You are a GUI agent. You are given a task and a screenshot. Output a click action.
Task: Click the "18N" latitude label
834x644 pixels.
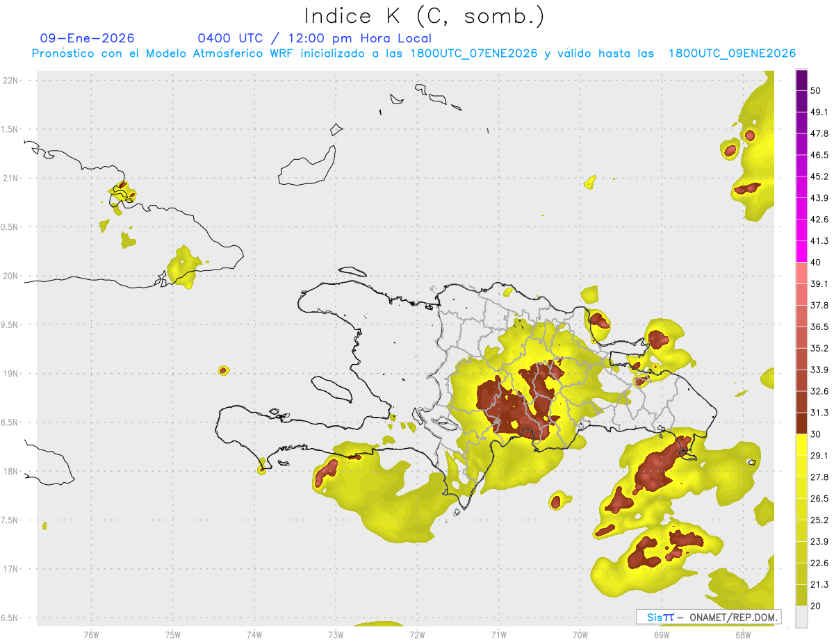point(11,471)
